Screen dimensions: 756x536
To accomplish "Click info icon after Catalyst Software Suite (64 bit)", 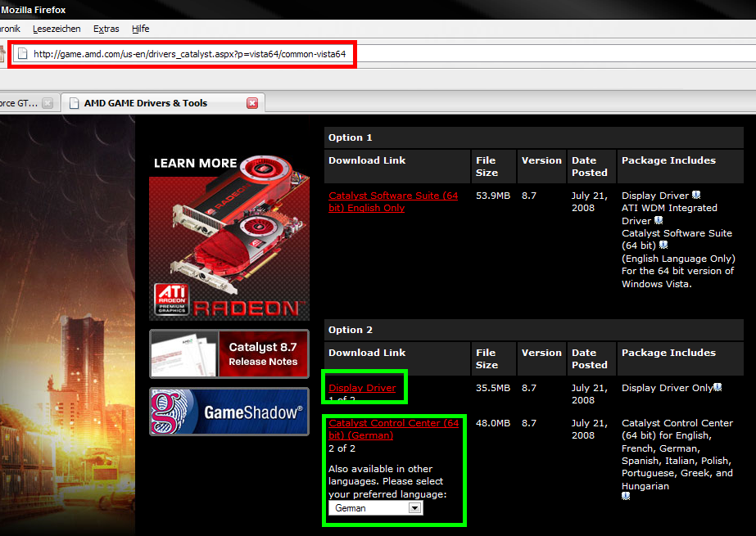I will pyautogui.click(x=663, y=245).
